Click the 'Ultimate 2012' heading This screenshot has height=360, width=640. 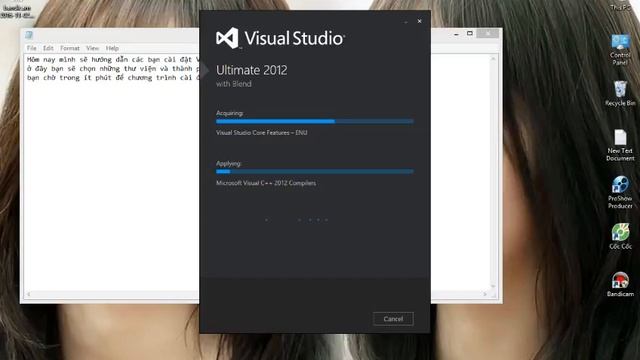tap(251, 70)
